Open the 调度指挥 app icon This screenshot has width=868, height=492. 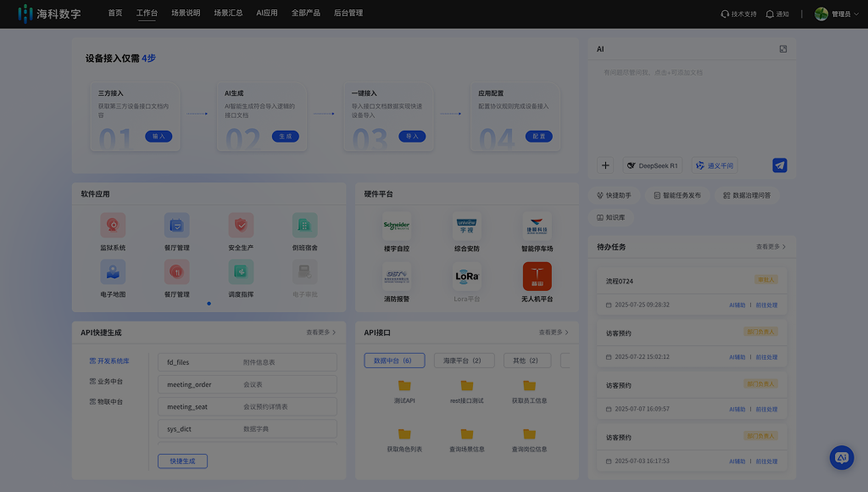click(x=241, y=272)
